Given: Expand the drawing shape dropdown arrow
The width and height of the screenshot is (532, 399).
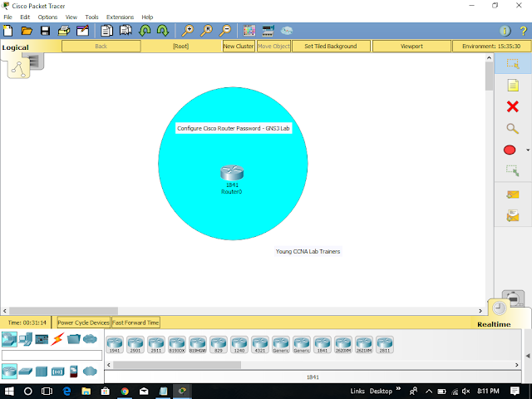Looking at the screenshot, I should [528, 150].
